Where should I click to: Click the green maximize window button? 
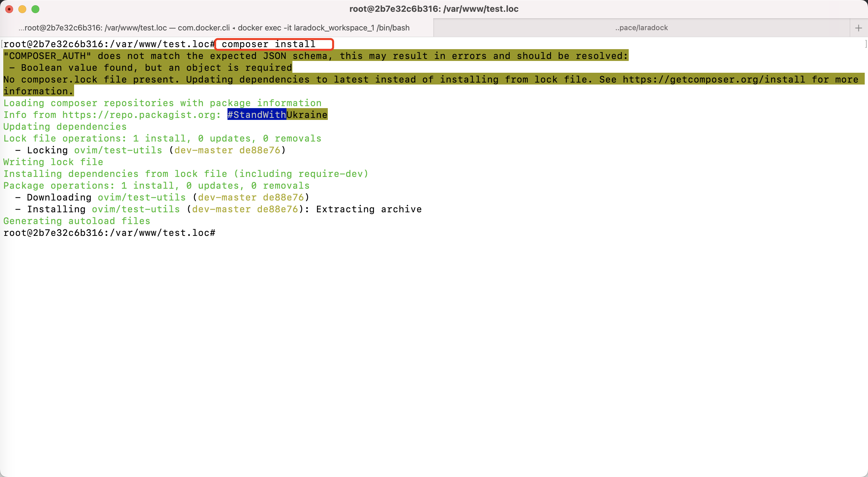point(35,9)
